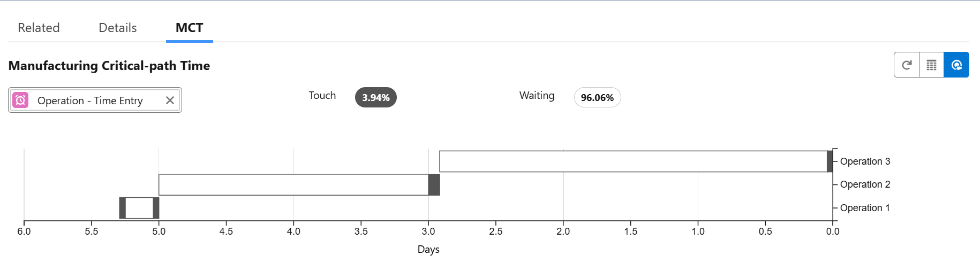Click the Operation - Time Entry field
The image size is (980, 278).
click(90, 101)
